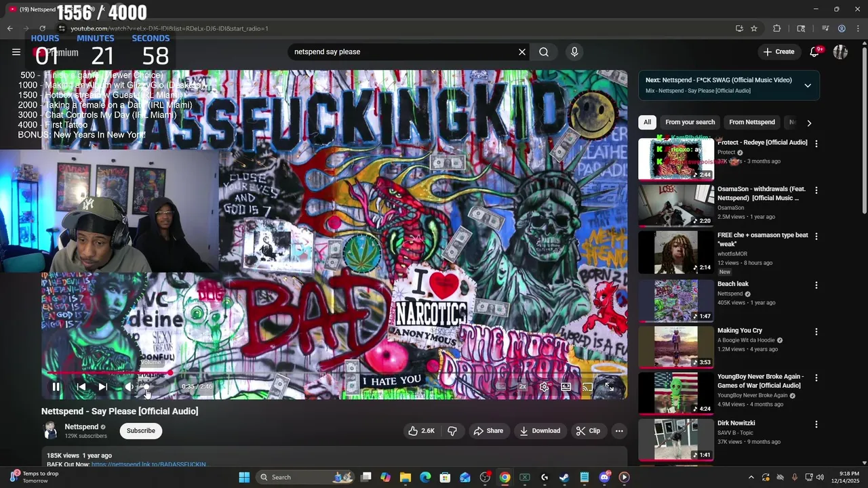
Task: Show hidden tray icons chevron
Action: pyautogui.click(x=751, y=477)
